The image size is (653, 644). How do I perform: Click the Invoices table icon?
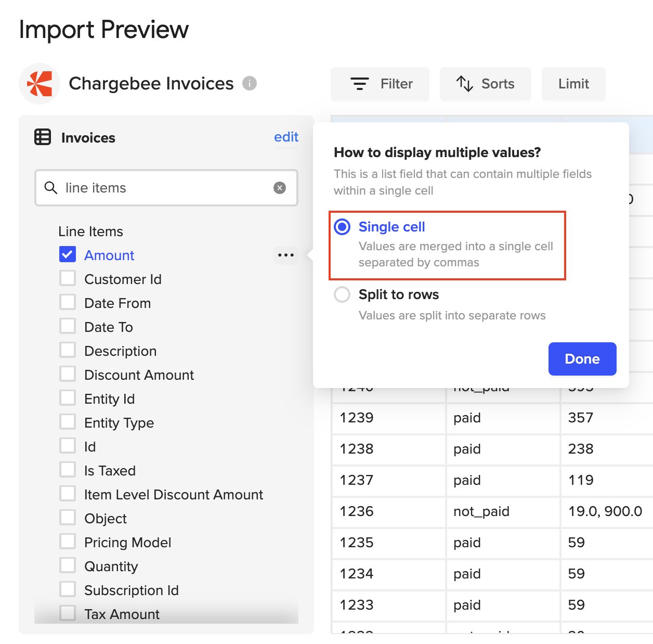(43, 137)
